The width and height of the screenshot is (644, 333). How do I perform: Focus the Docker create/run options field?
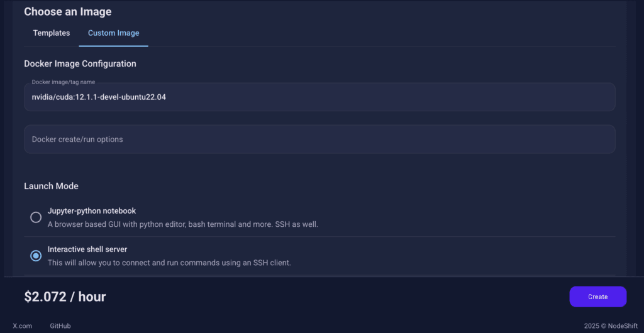click(x=319, y=139)
